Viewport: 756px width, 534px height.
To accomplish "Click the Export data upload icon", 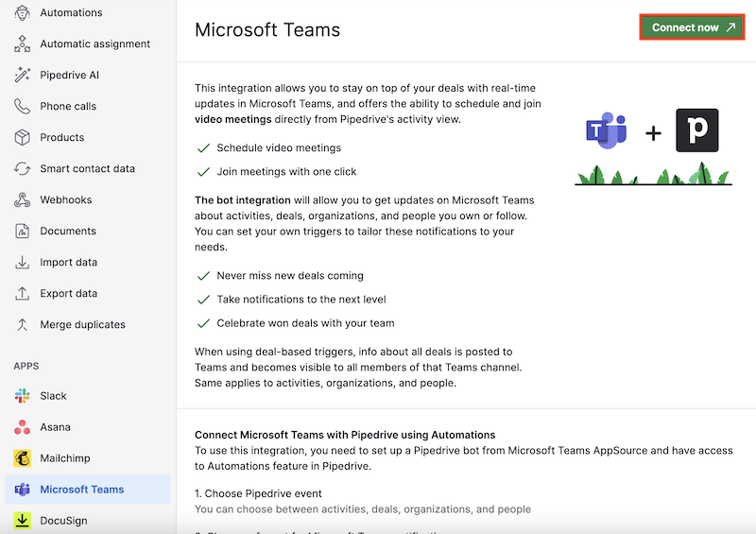I will pyautogui.click(x=22, y=293).
